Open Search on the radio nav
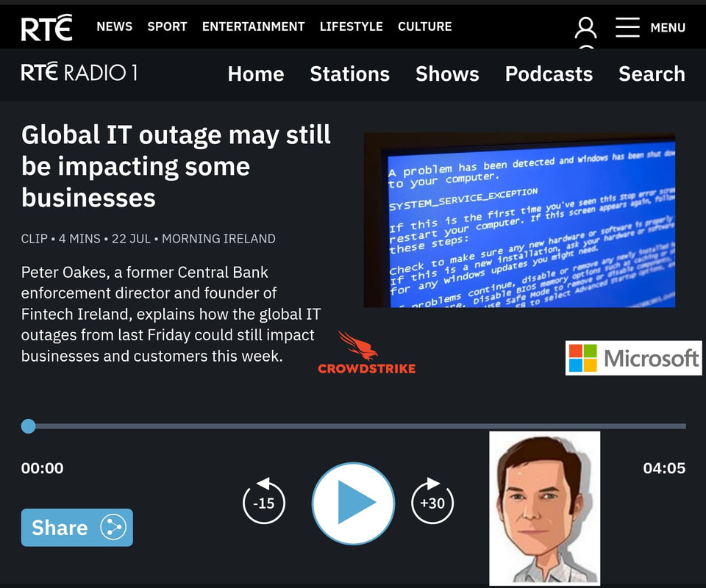The image size is (706, 588). pyautogui.click(x=652, y=73)
